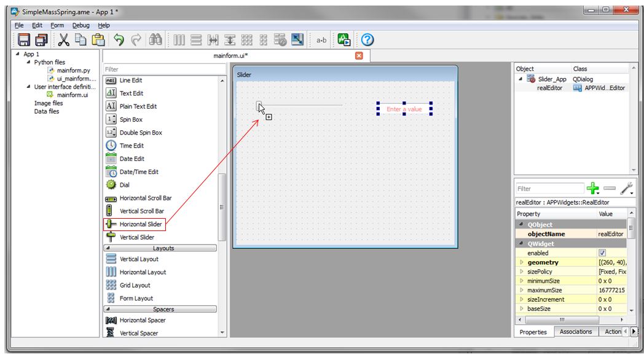Select the Vertical Scroll Bar widget
The width and height of the screenshot is (644, 354).
coord(141,210)
